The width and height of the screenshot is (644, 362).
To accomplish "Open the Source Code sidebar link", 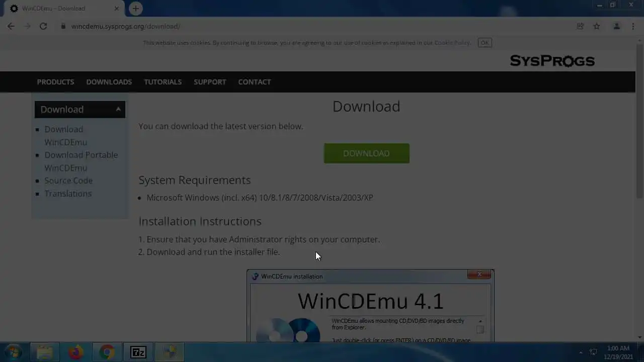I will pyautogui.click(x=68, y=180).
